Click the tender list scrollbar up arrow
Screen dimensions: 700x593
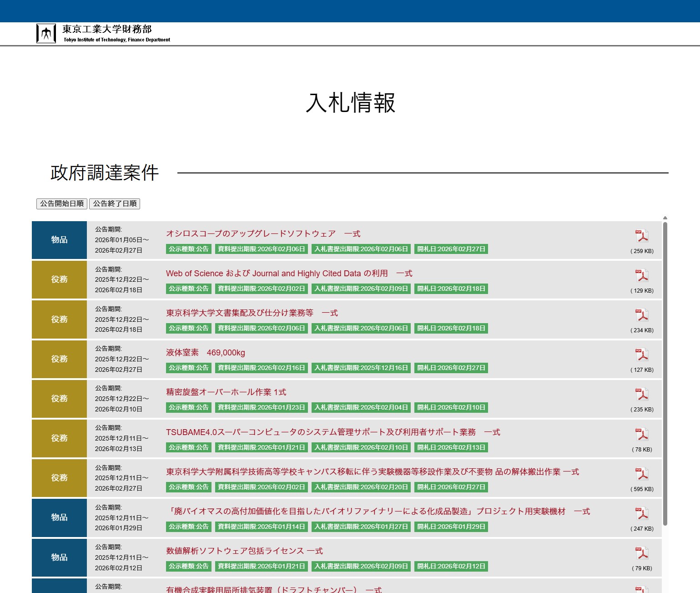point(665,218)
